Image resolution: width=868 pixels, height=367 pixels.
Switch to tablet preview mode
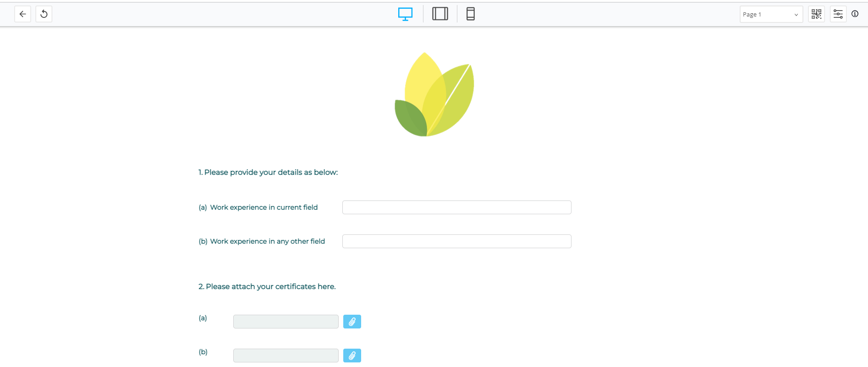pyautogui.click(x=440, y=14)
